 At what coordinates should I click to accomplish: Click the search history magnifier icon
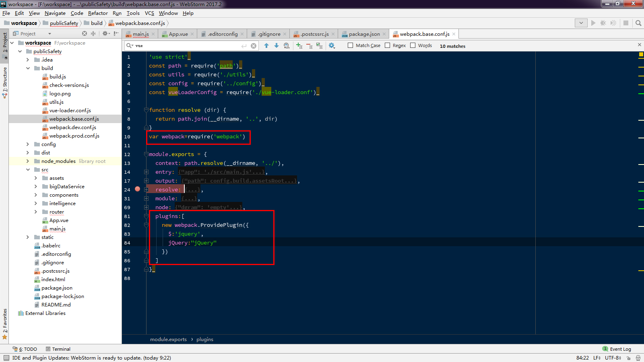(x=130, y=46)
